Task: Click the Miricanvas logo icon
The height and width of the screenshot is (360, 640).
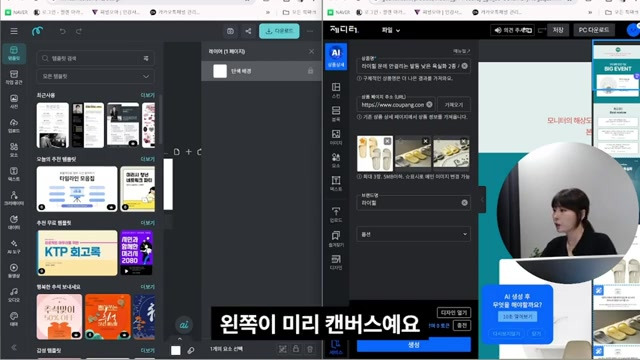Action: pyautogui.click(x=38, y=31)
